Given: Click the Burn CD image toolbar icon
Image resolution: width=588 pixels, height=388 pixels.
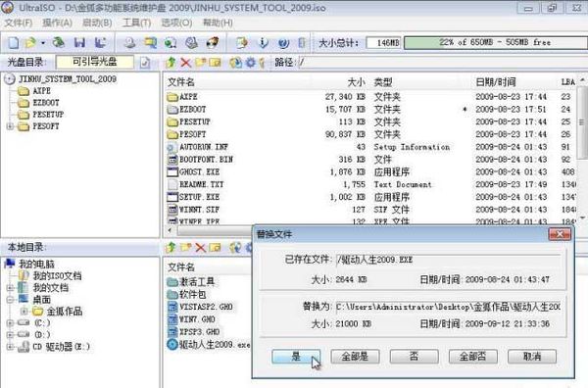Looking at the screenshot, I should [x=213, y=43].
